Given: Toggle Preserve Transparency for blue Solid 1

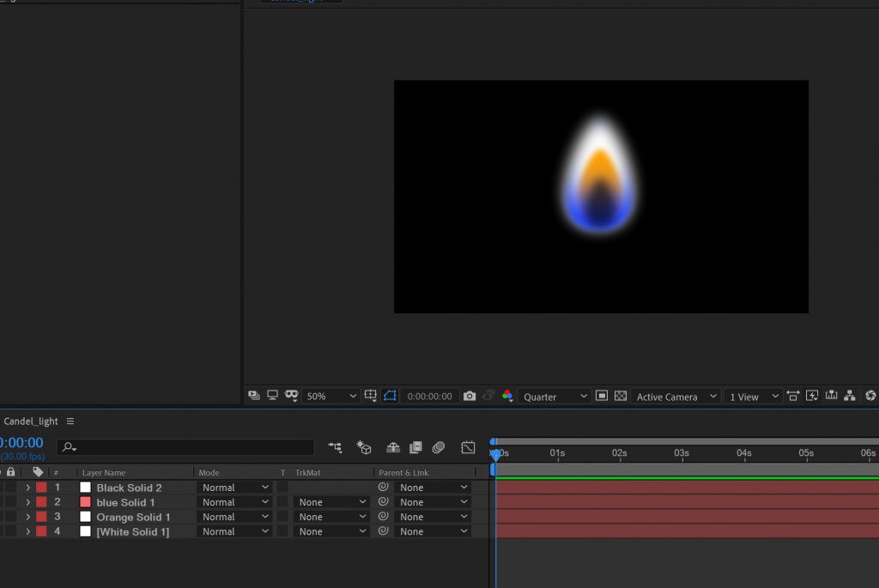Looking at the screenshot, I should (282, 501).
